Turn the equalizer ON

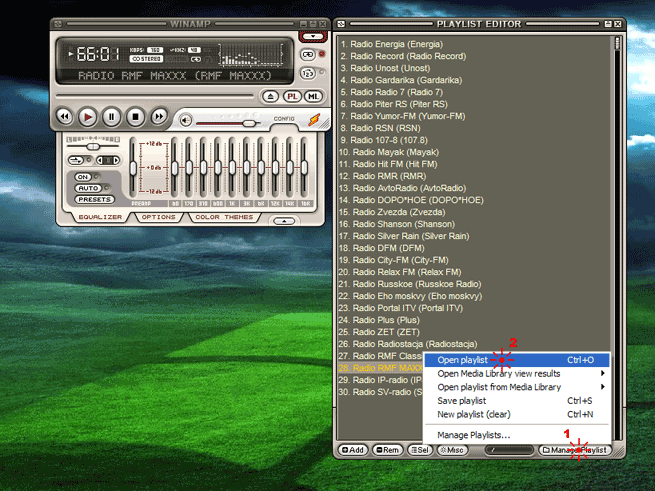coord(83,177)
